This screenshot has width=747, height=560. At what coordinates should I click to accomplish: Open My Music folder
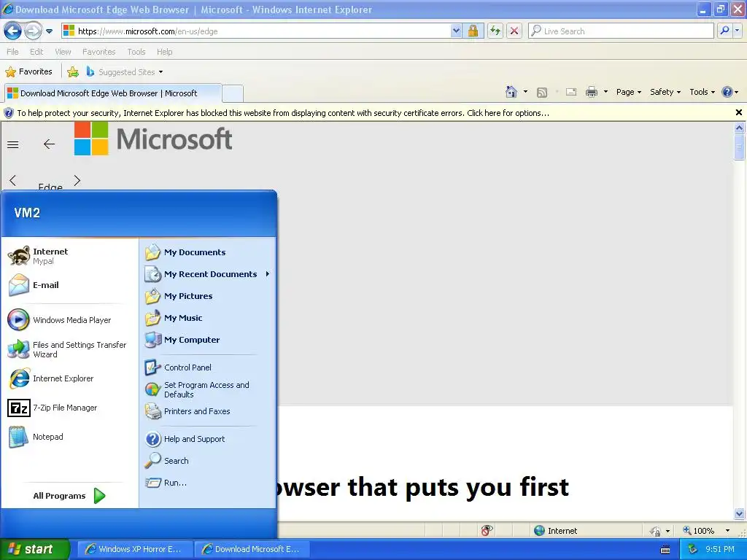click(208, 318)
